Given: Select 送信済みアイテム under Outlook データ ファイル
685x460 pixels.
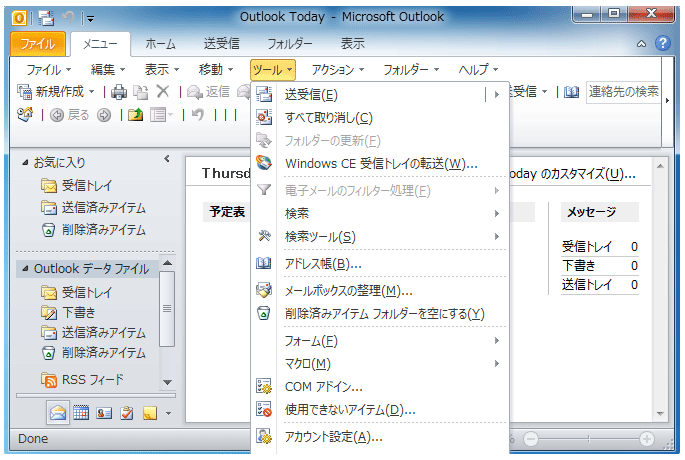Looking at the screenshot, I should click(x=93, y=332).
